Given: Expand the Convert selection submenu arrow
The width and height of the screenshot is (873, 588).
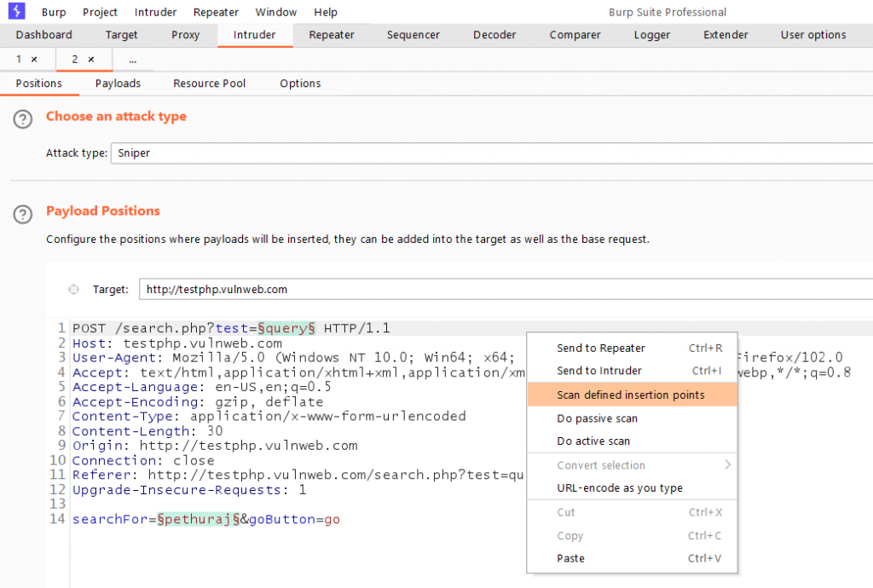Looking at the screenshot, I should tap(727, 465).
